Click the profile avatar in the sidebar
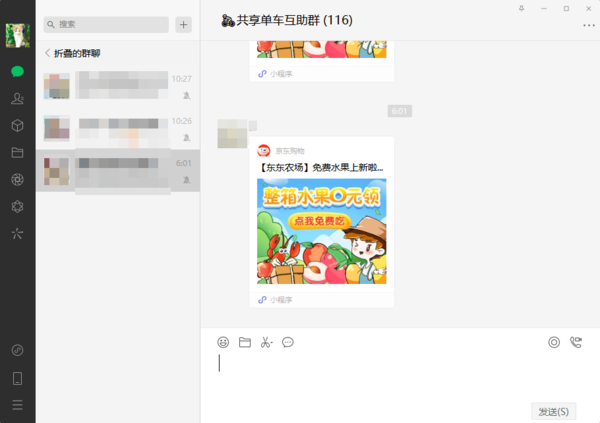600x423 pixels. click(18, 36)
